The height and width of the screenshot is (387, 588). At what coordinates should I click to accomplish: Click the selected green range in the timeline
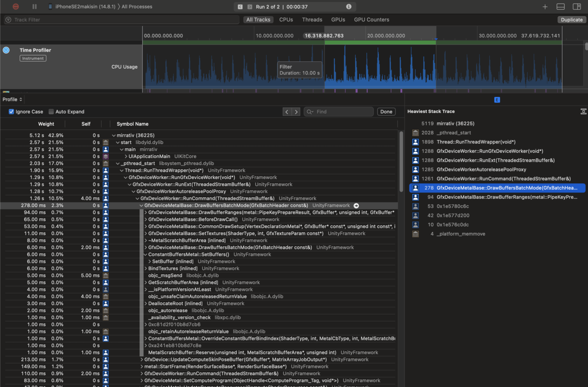click(x=380, y=43)
